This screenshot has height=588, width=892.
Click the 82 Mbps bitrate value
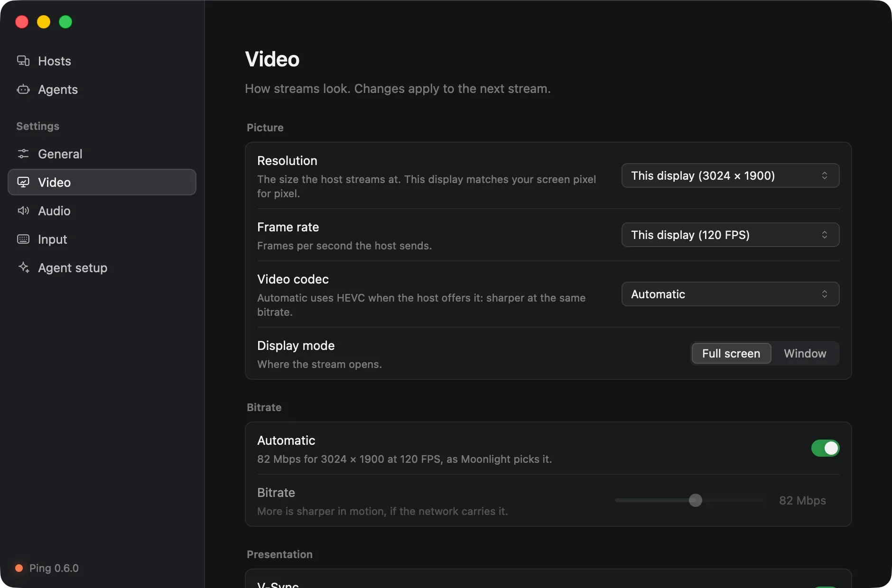click(x=802, y=500)
